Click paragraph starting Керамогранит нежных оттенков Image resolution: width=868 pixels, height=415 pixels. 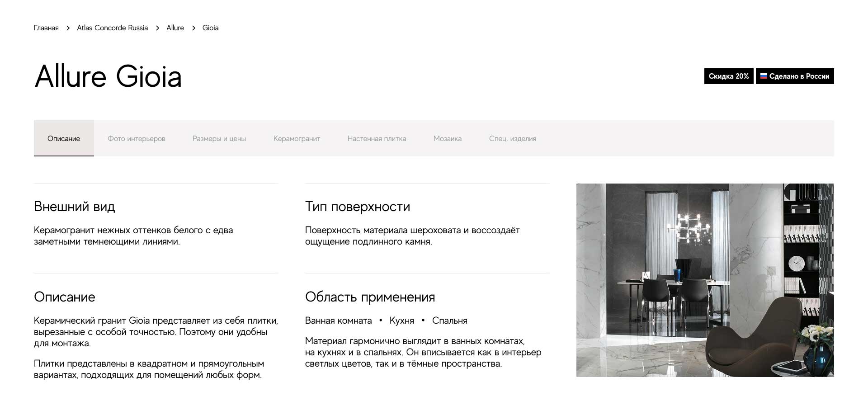133,236
